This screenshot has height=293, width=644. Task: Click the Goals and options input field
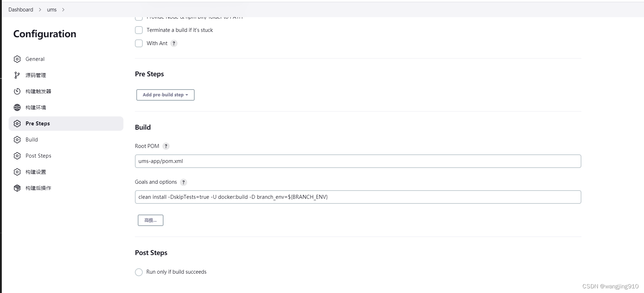coord(358,197)
